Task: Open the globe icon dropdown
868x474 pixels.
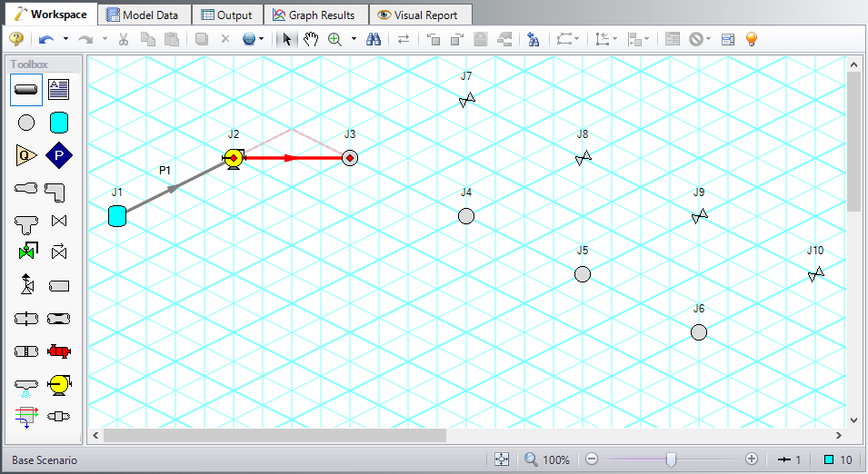Action: (262, 39)
